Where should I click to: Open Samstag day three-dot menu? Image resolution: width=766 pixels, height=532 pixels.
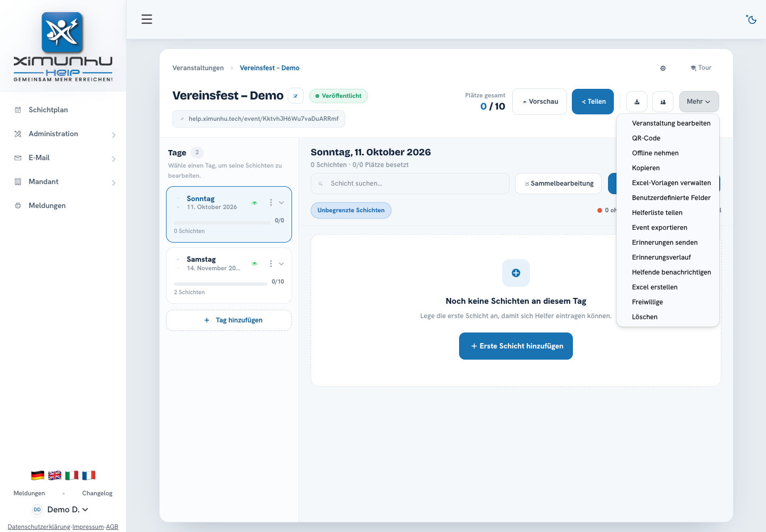(271, 264)
